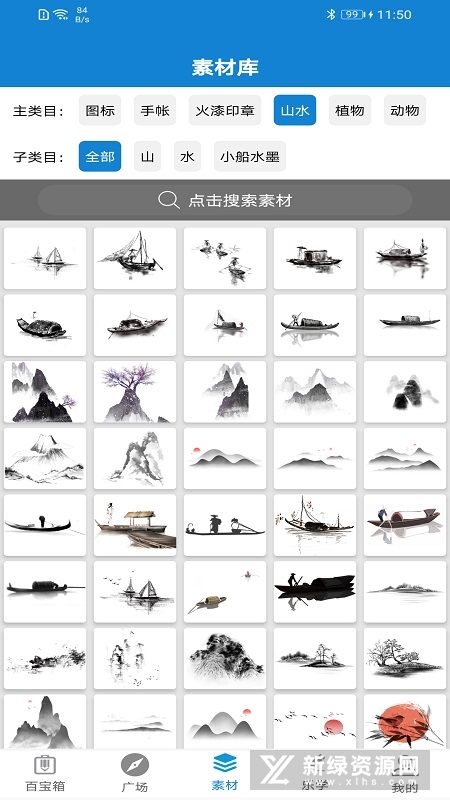450x800 pixels.
Task: Select the 山水 main category chip
Action: [295, 110]
